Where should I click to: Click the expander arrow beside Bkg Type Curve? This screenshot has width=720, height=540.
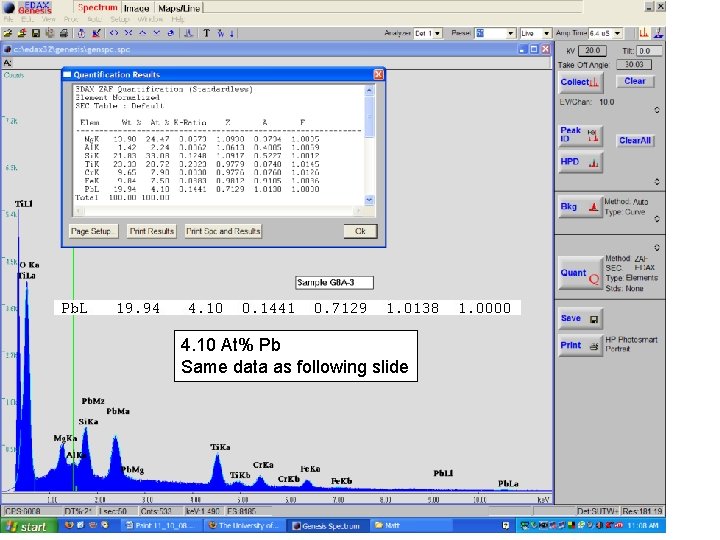point(657,219)
